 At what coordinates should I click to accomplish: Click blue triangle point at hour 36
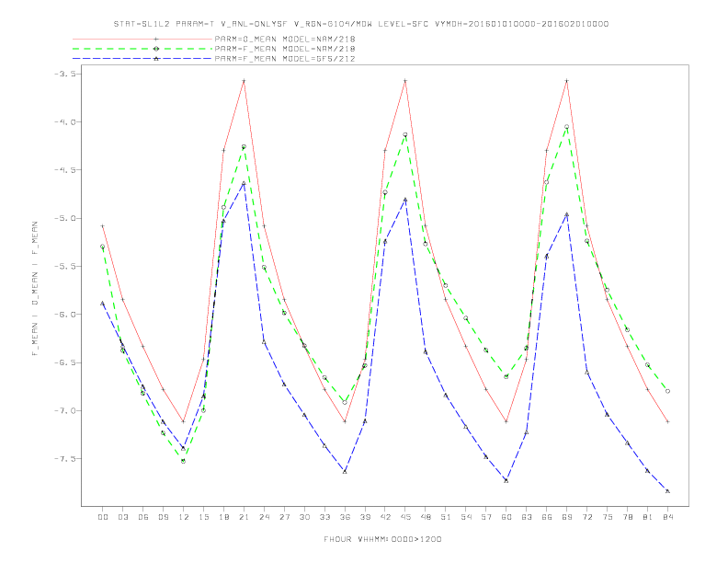345,472
